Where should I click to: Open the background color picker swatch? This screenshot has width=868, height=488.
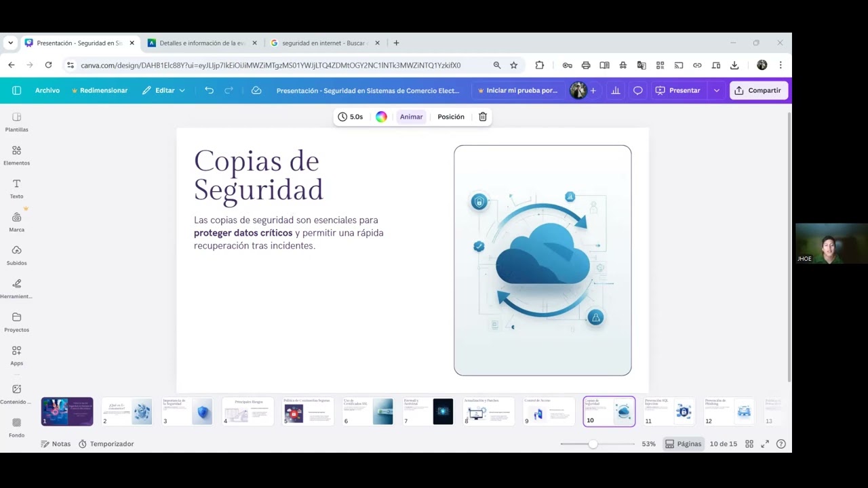[381, 117]
